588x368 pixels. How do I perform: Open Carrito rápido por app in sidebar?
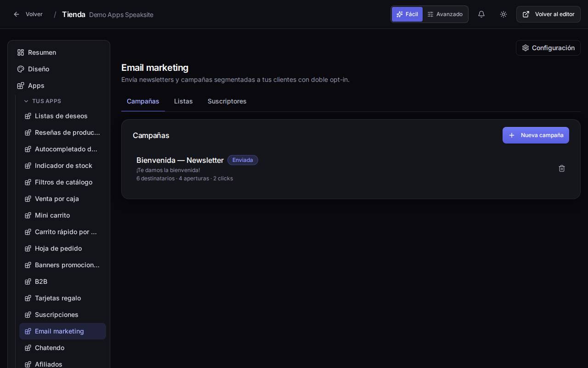[62, 232]
